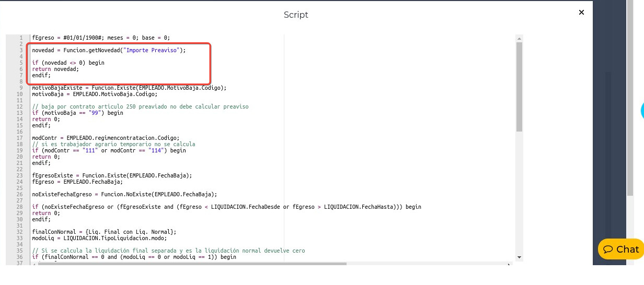
Task: Click the right arrow of the horizontal scrollbar
Action: click(x=510, y=264)
